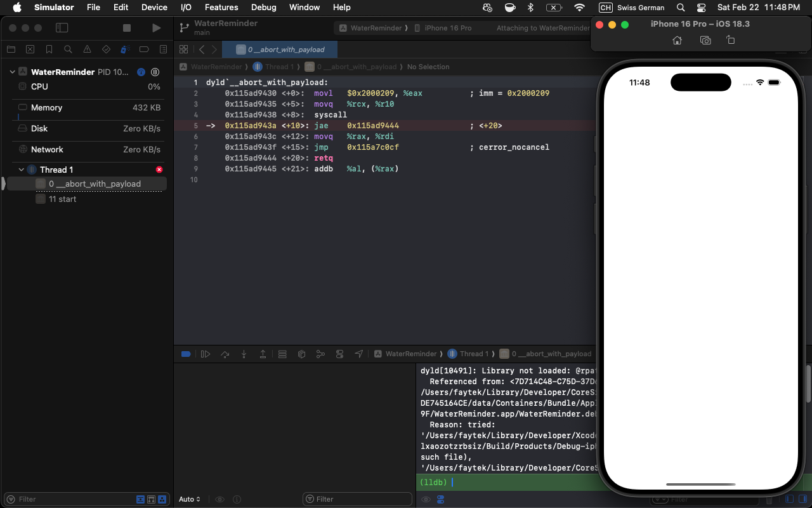The image size is (812, 508).
Task: Toggle the first blue filter button in navigator
Action: pyautogui.click(x=141, y=499)
